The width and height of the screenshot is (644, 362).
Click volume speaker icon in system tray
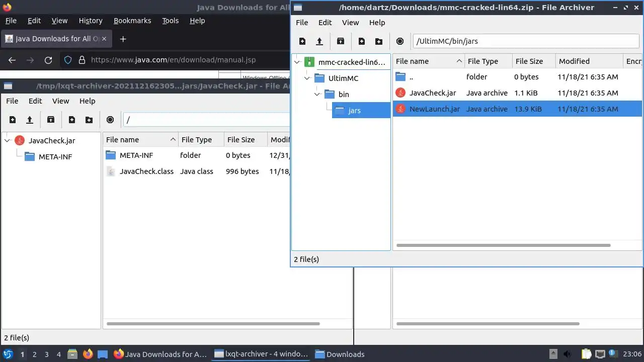click(x=568, y=354)
